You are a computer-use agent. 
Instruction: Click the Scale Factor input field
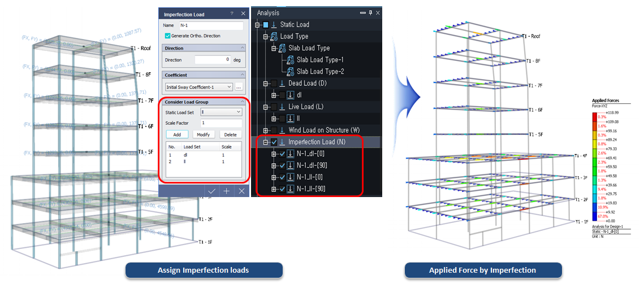click(221, 123)
